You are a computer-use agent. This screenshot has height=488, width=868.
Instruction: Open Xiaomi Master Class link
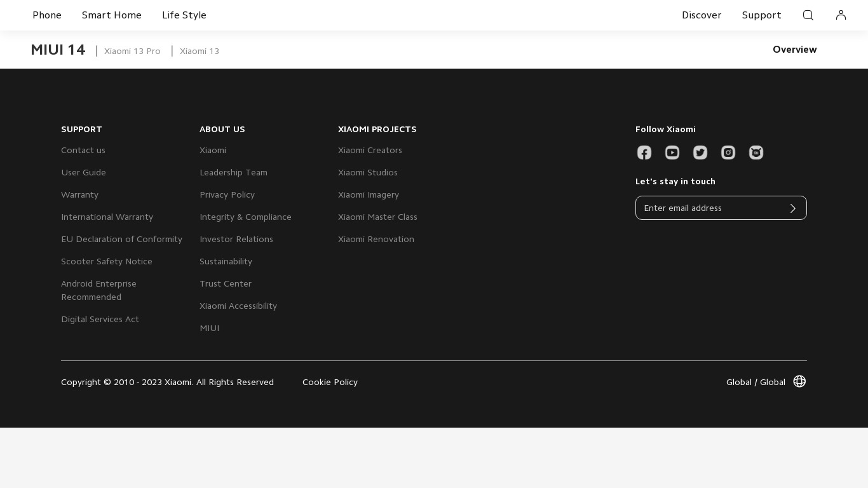click(377, 217)
